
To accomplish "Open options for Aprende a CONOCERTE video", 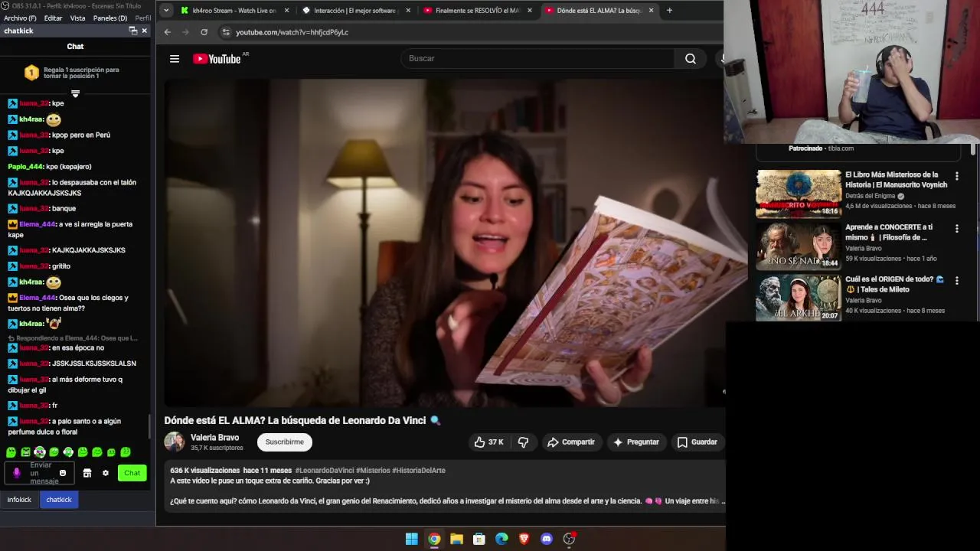I will pos(956,229).
